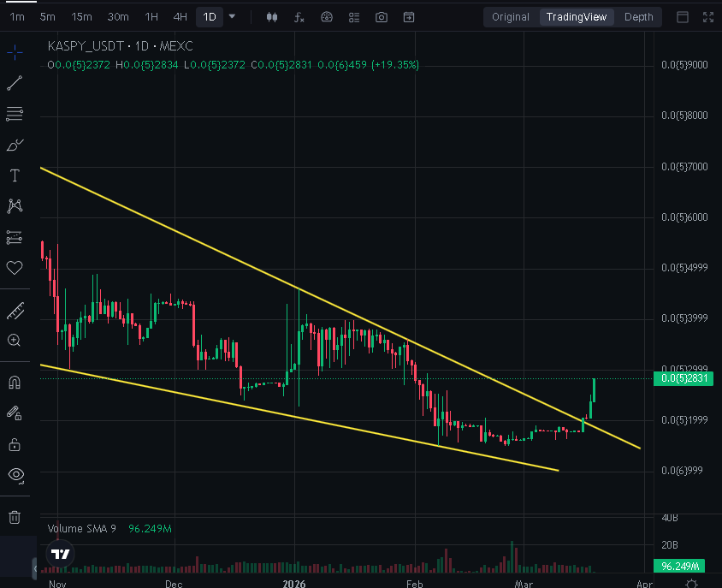The width and height of the screenshot is (722, 588).
Task: Click the indicator templates icon
Action: 327,17
